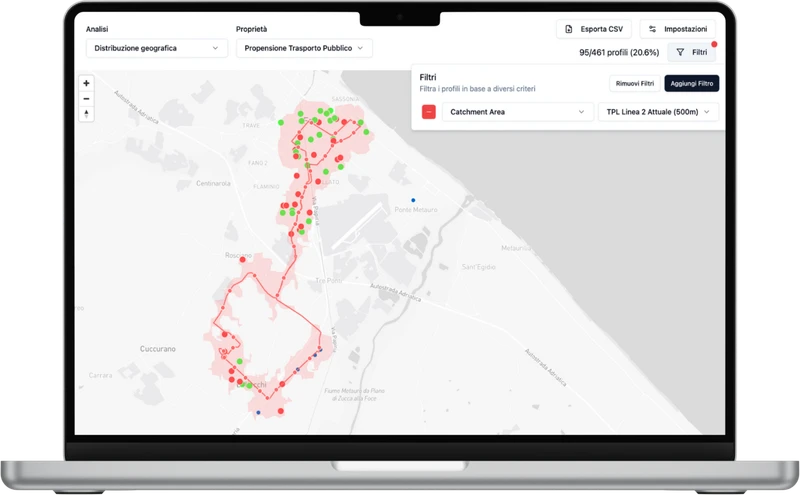
Task: Click the SASSONIA map label
Action: (x=345, y=99)
